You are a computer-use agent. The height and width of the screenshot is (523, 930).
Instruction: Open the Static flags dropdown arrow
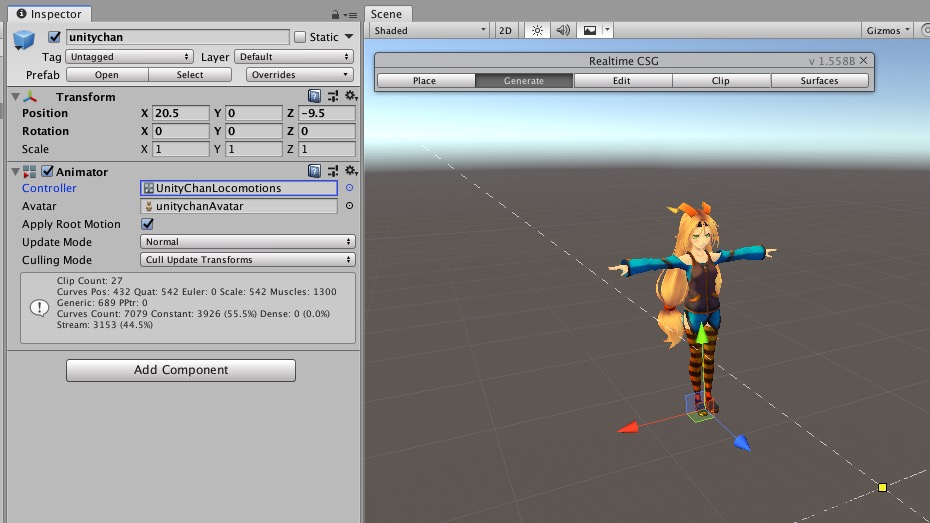click(349, 37)
